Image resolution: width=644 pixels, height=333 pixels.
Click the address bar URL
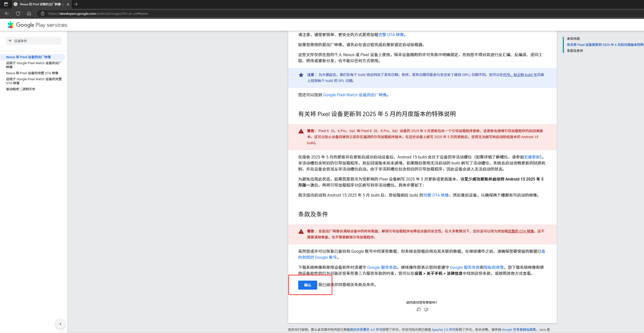point(98,14)
